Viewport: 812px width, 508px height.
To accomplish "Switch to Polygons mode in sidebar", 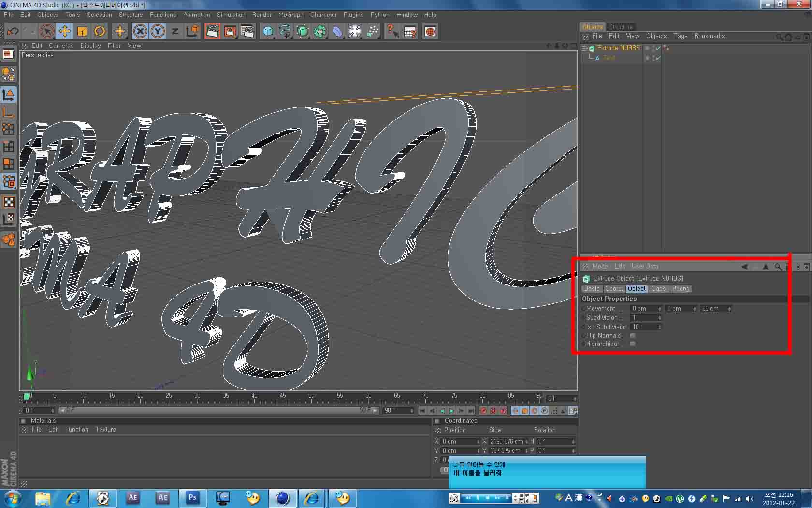I will (x=9, y=164).
